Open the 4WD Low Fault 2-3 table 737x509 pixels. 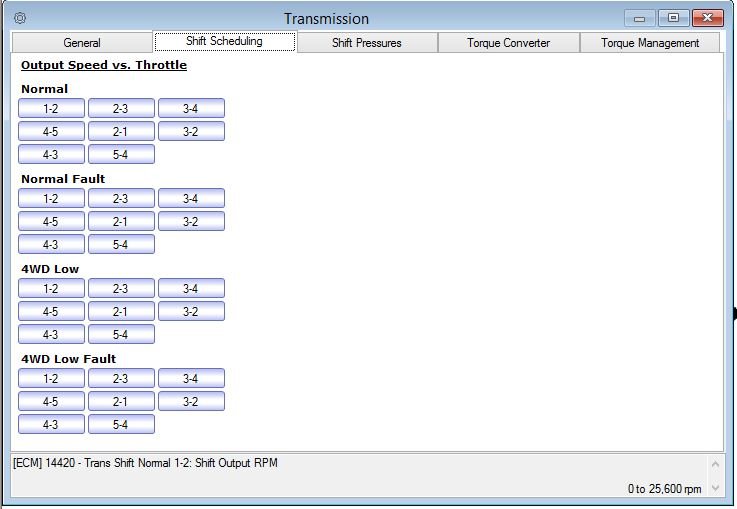[121, 378]
